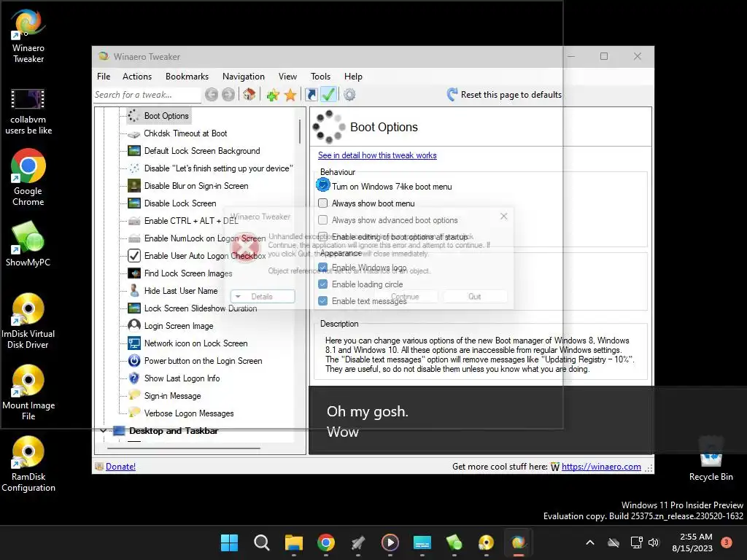The width and height of the screenshot is (747, 560).
Task: Add this tweak to bookmarks (green star plus)
Action: (x=273, y=95)
